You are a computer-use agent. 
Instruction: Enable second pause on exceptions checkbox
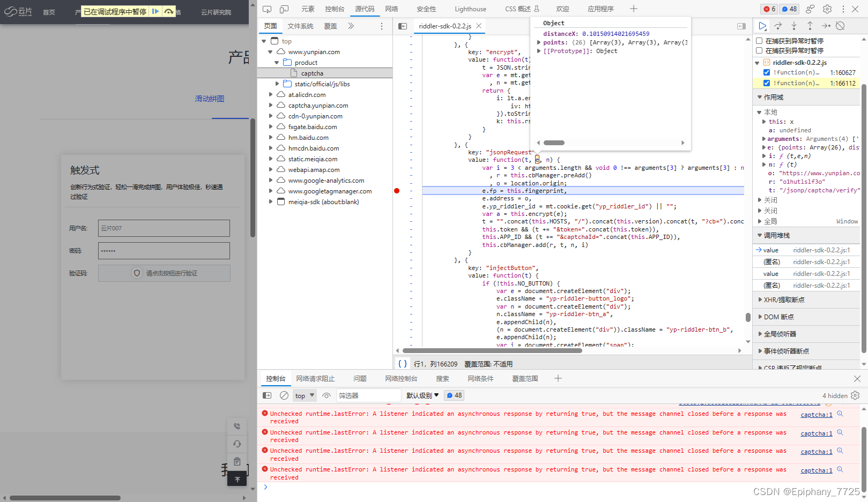(759, 50)
